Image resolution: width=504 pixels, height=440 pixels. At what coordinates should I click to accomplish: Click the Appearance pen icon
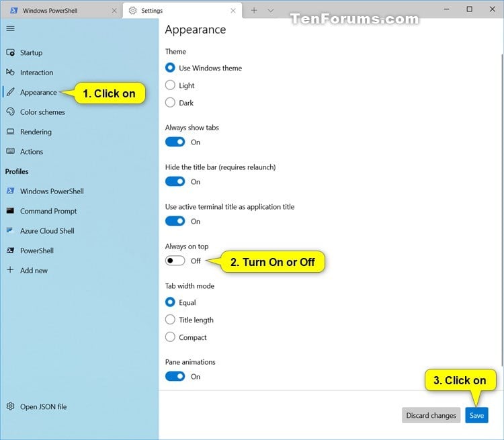coord(10,92)
